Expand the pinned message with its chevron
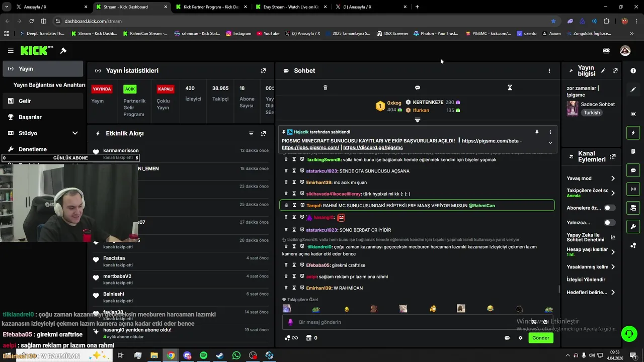644x362 pixels. 550,143
